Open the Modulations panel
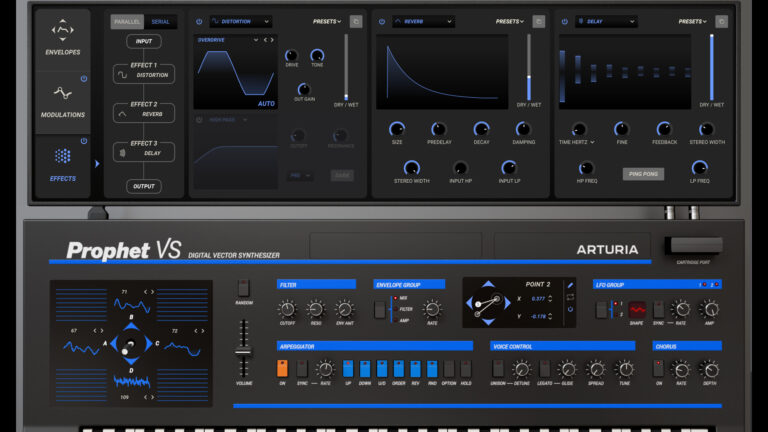 63,102
